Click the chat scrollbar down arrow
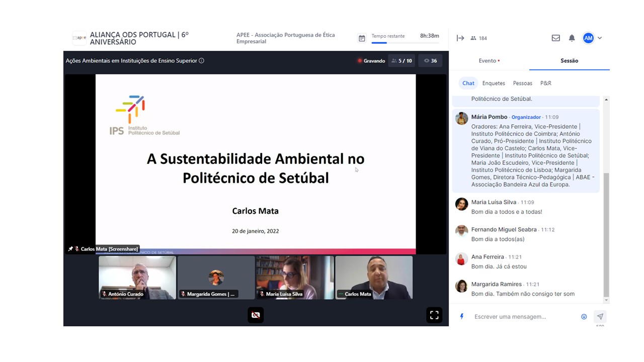This screenshot has height=362, width=644. (x=606, y=300)
